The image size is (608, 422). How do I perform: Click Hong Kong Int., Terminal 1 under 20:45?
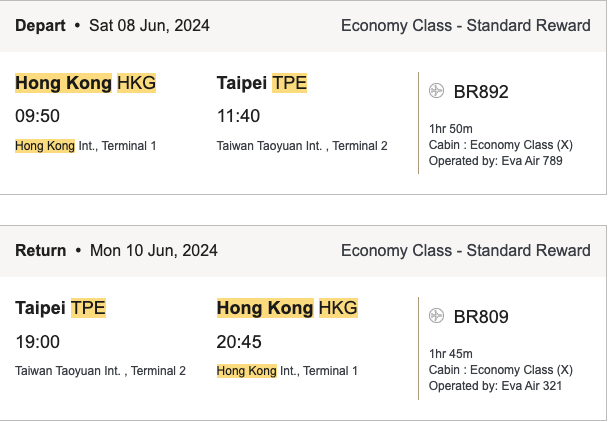(x=285, y=371)
